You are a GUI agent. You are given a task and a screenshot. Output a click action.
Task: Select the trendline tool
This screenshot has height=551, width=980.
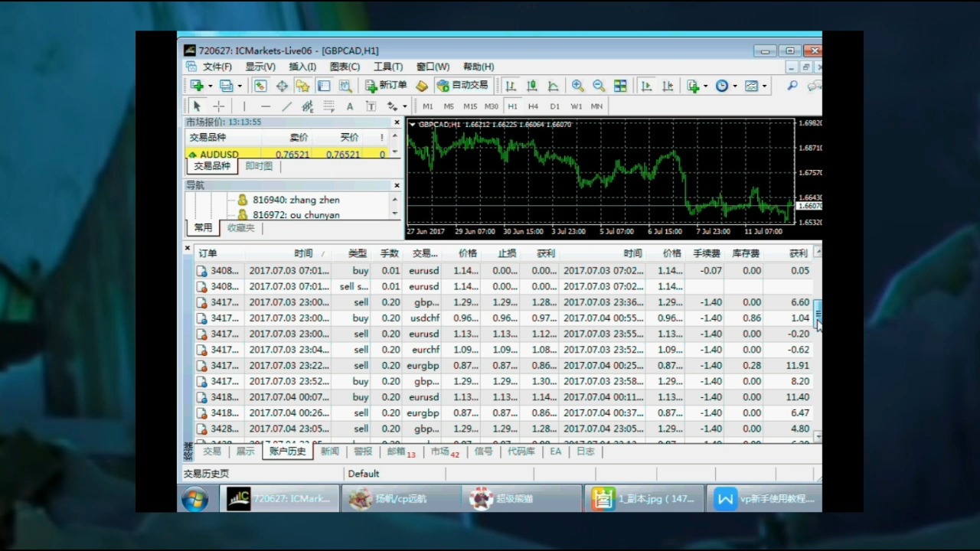(x=286, y=106)
